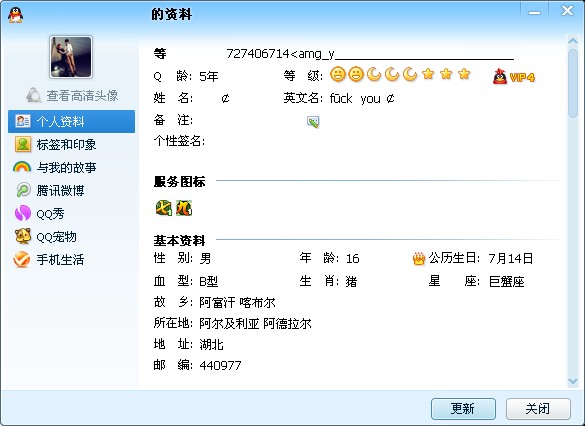Click the QQ level smiley face icons

[x=347, y=74]
